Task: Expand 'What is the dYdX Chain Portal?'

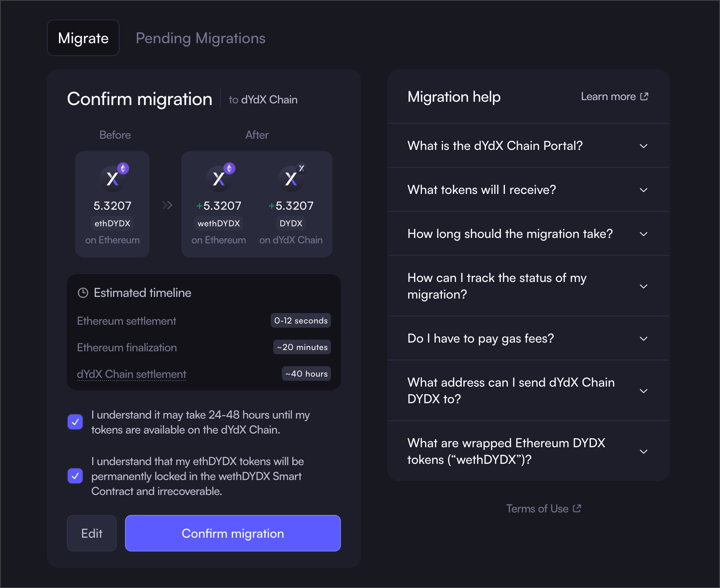Action: click(643, 146)
